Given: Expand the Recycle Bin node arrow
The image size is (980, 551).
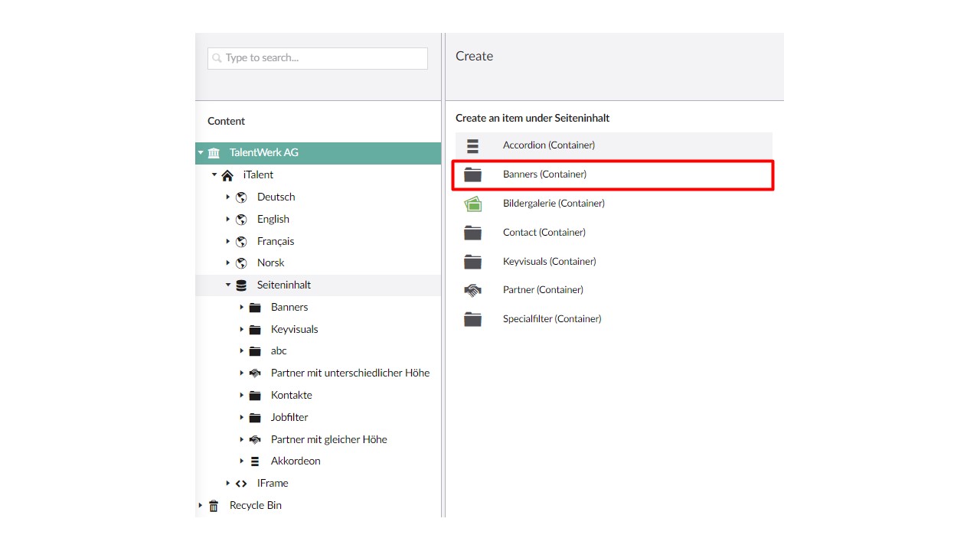Looking at the screenshot, I should click(201, 506).
